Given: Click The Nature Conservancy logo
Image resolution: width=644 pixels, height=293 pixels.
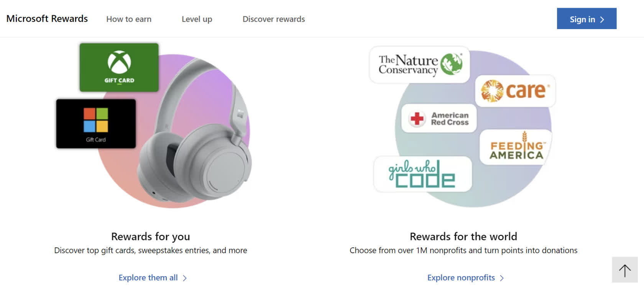Looking at the screenshot, I should tap(420, 65).
